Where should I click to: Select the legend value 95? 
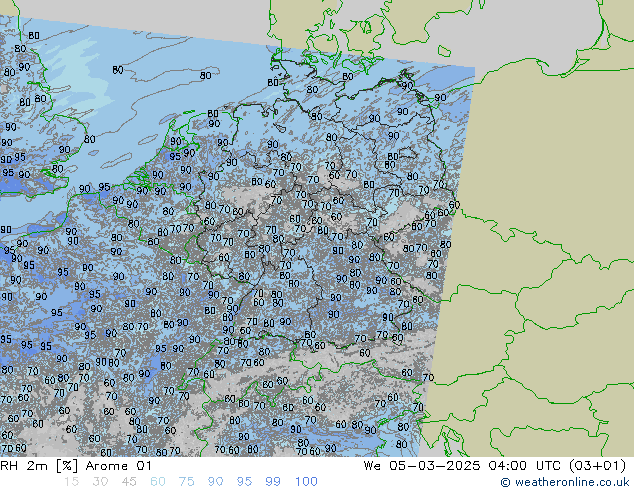coord(244,482)
